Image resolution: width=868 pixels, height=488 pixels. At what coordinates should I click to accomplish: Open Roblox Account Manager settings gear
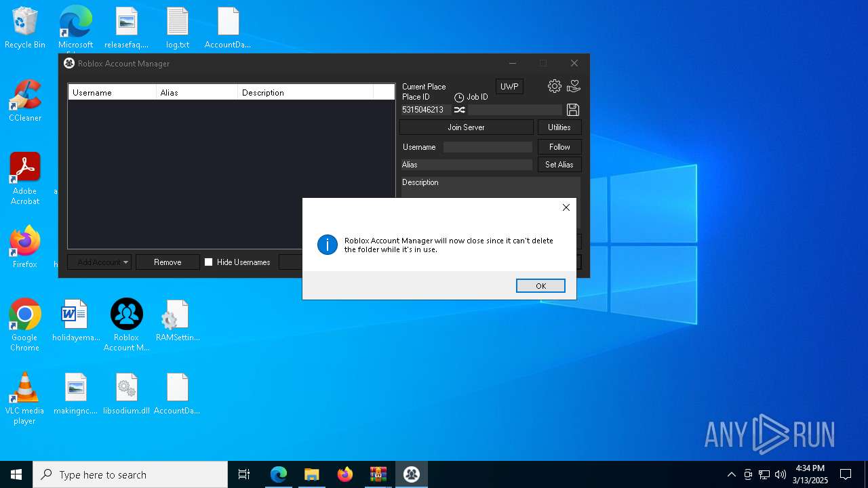tap(555, 86)
